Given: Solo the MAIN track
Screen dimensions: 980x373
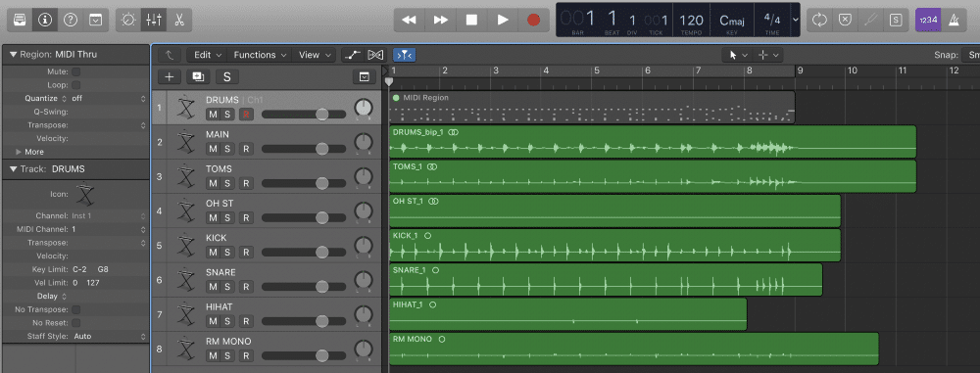Looking at the screenshot, I should coord(227,149).
